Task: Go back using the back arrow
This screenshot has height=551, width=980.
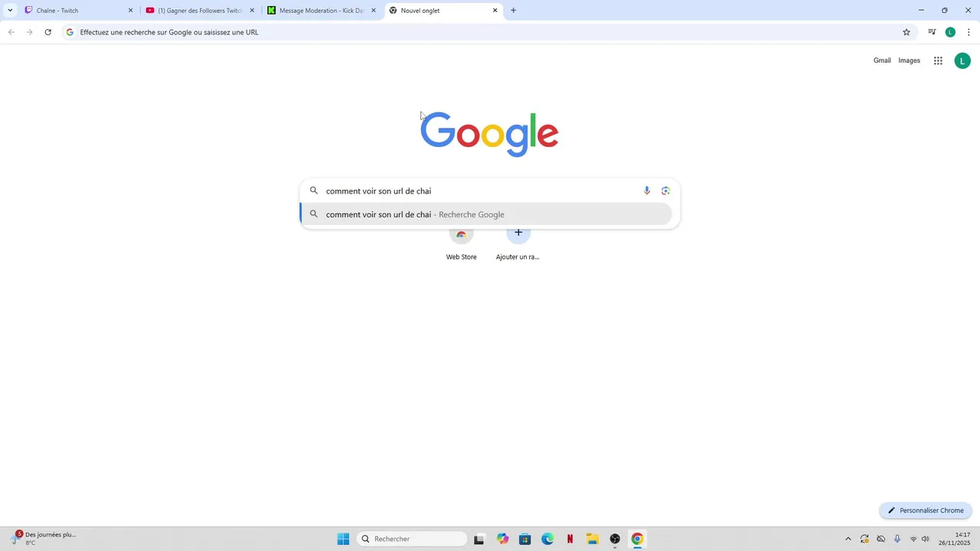Action: click(11, 32)
